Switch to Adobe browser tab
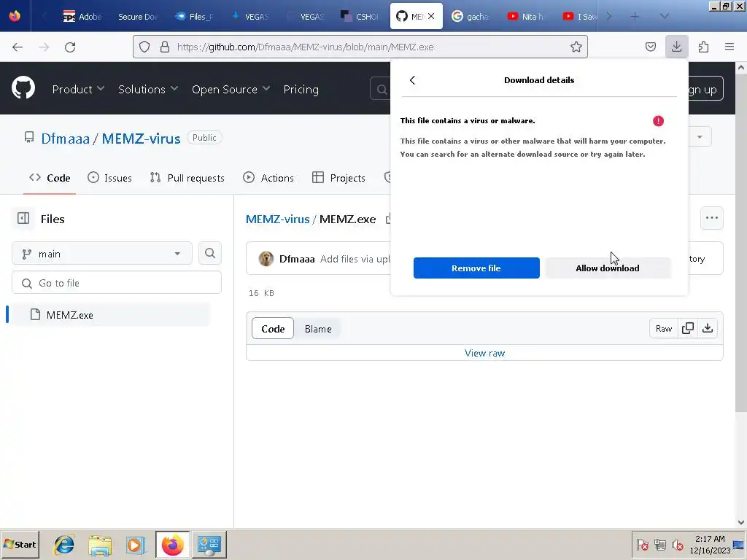This screenshot has width=747, height=560. pyautogui.click(x=82, y=16)
